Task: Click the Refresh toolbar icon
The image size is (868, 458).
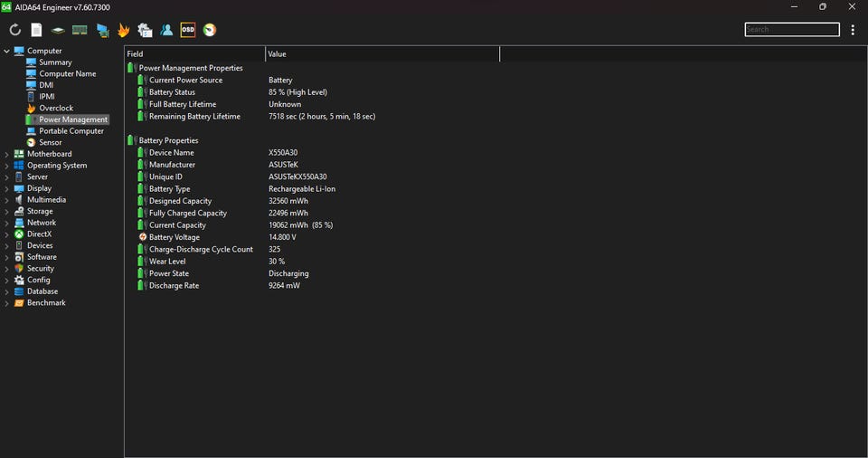Action: 15,30
